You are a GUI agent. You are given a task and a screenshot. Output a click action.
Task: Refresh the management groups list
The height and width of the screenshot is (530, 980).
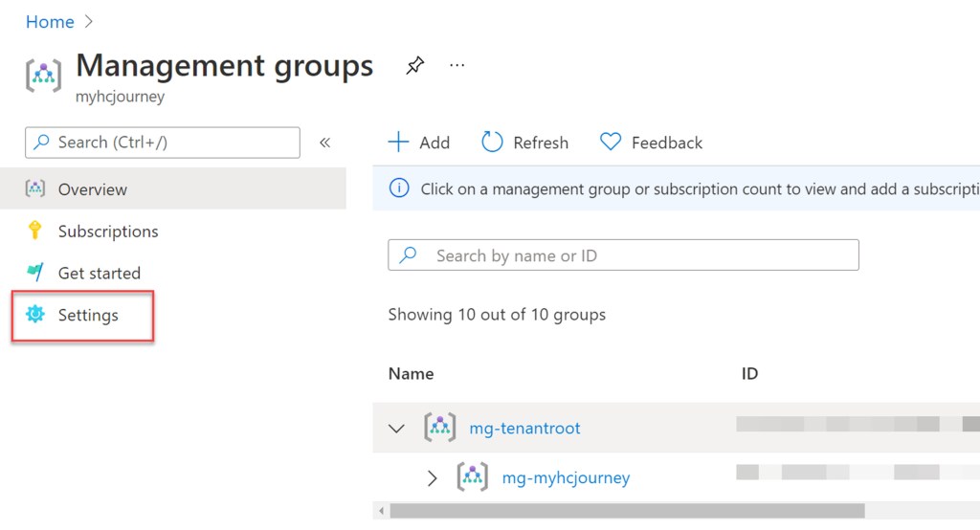point(525,143)
